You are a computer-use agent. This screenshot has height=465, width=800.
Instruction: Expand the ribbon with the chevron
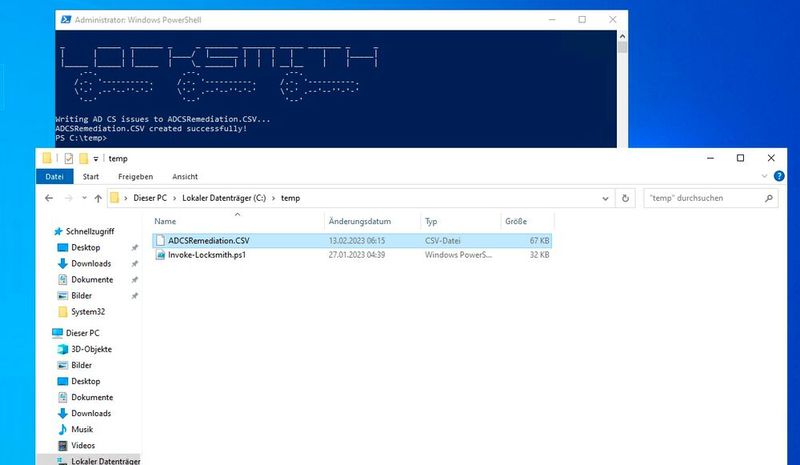coord(764,176)
